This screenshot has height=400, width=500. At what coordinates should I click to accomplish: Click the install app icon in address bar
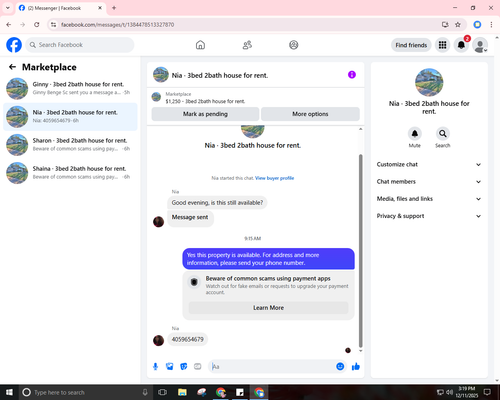(x=445, y=25)
